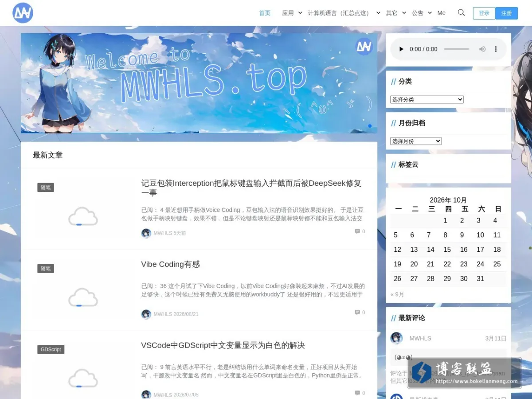Click the 2026/07/05 post date
The image size is (532, 399).
[186, 395]
